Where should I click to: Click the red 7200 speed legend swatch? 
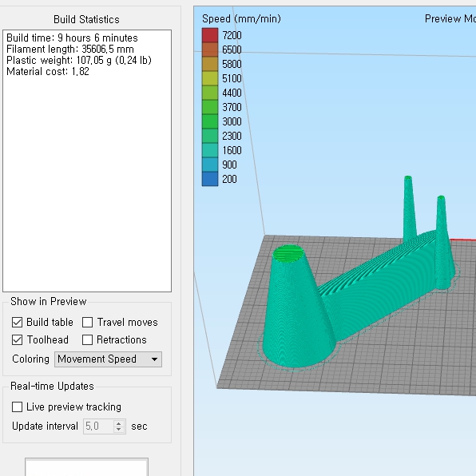pos(210,35)
